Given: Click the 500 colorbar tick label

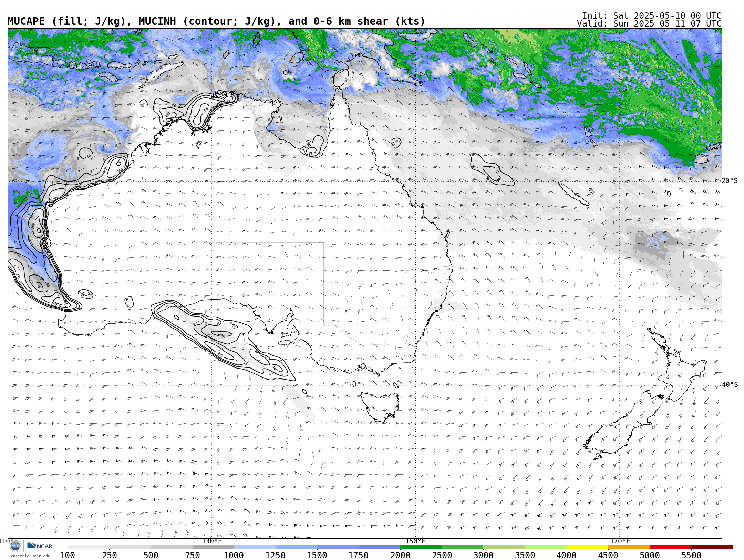Looking at the screenshot, I should [151, 555].
